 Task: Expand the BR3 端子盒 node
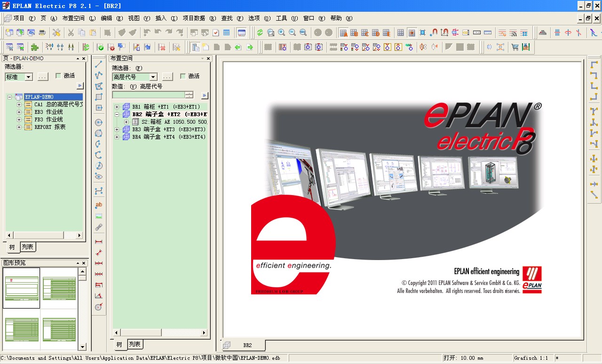(117, 129)
